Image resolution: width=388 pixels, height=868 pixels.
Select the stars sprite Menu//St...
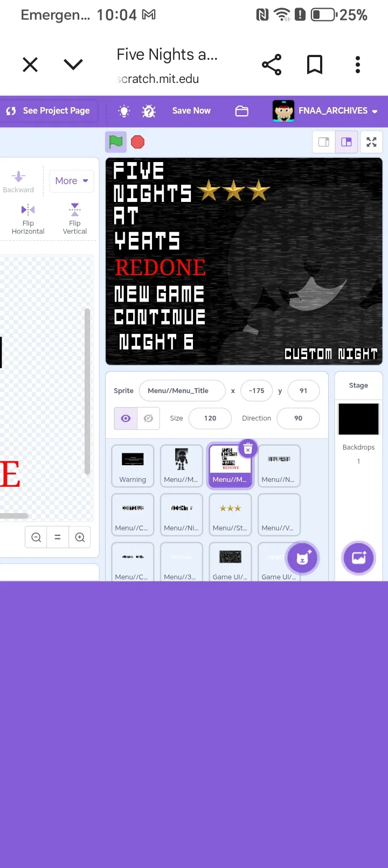point(230,515)
